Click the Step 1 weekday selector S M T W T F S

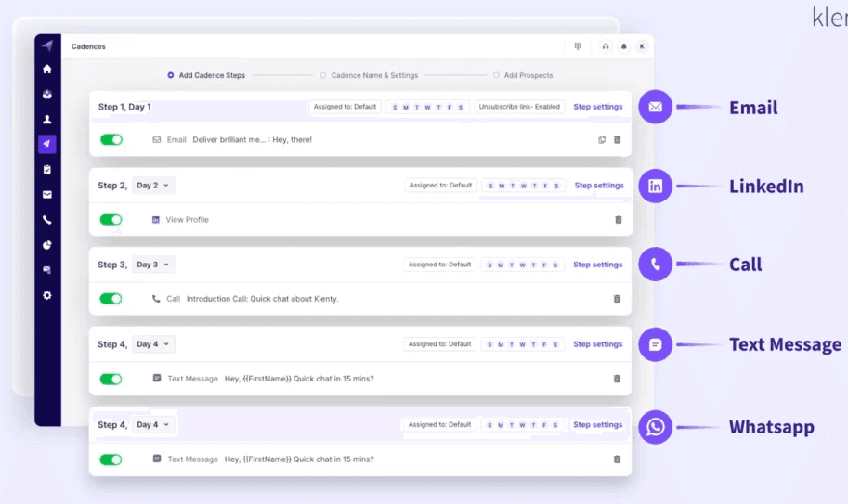(x=427, y=107)
